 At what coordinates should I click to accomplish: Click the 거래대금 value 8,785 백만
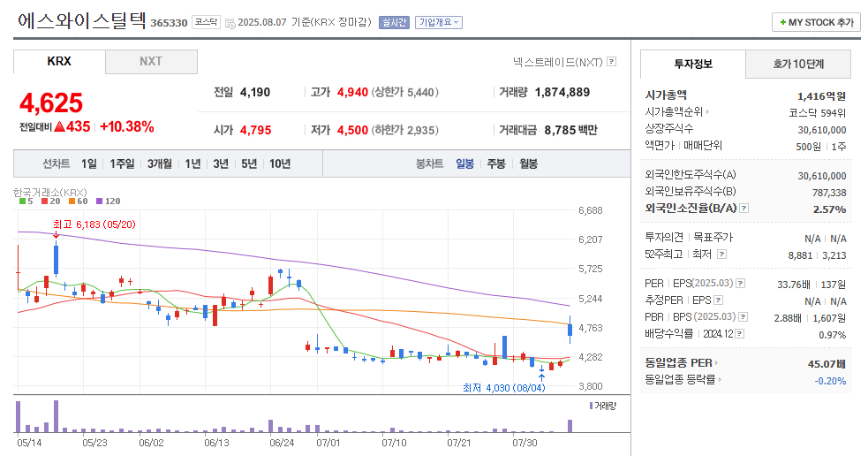570,130
